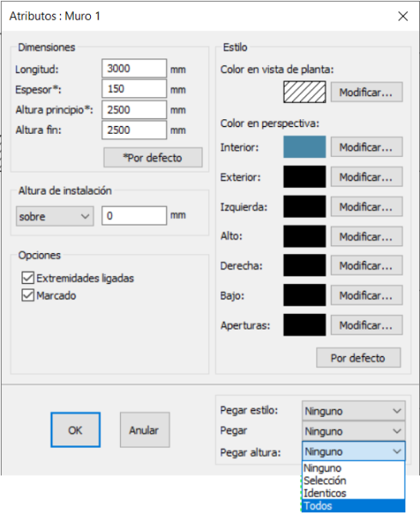The width and height of the screenshot is (420, 514).
Task: Click the Longitud input field
Action: coord(135,69)
